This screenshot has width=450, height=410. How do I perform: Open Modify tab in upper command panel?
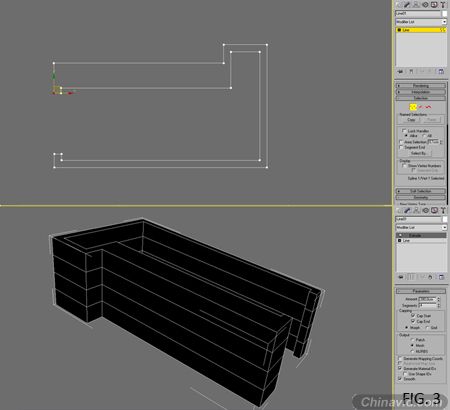pyautogui.click(x=407, y=4)
